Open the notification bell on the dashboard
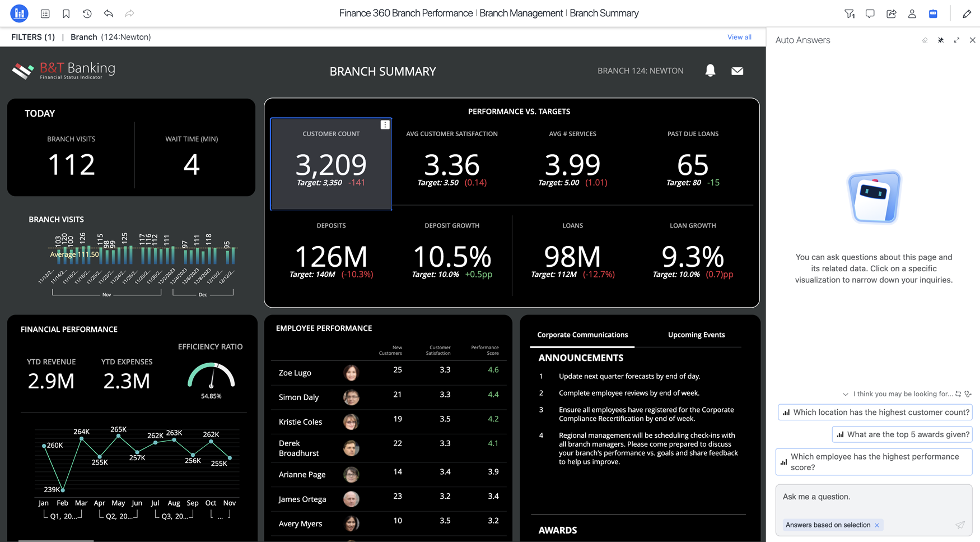The height and width of the screenshot is (542, 980). point(710,71)
